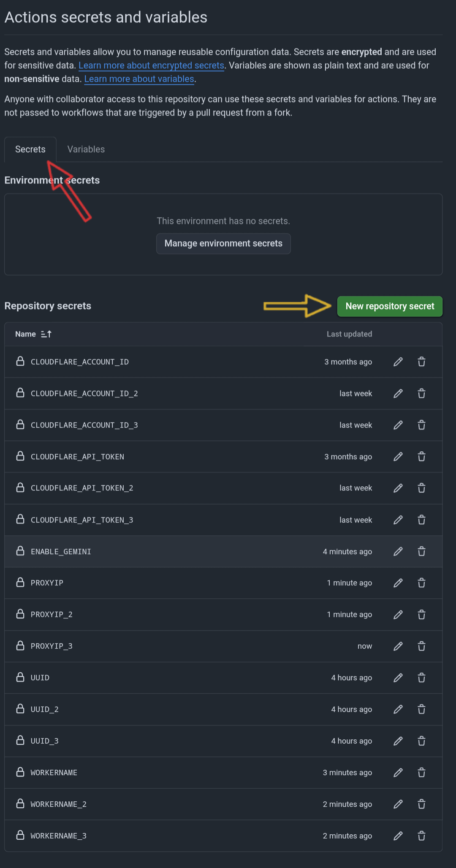The height and width of the screenshot is (868, 456).
Task: Click the '4 minutes ago' timestamp
Action: click(347, 552)
